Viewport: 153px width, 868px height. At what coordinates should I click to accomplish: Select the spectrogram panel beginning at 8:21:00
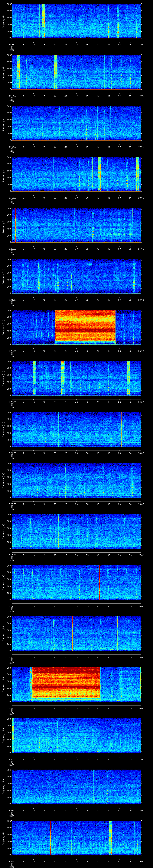[76, 276]
